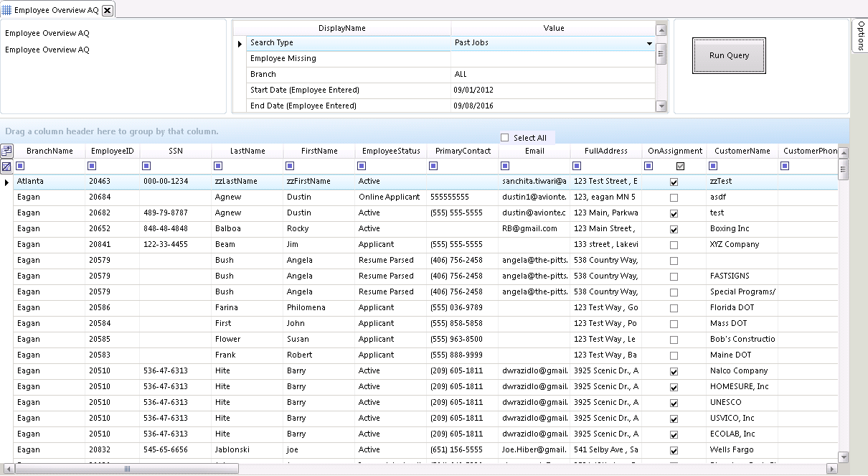Screen dimensions: 868x476
Task: Open FullAddress column filter operator icon
Action: 577,166
